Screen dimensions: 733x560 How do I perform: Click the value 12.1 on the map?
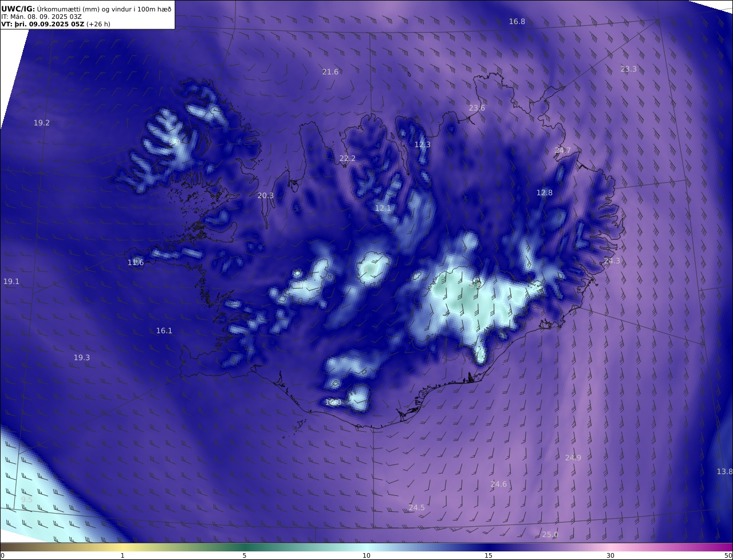pos(383,208)
